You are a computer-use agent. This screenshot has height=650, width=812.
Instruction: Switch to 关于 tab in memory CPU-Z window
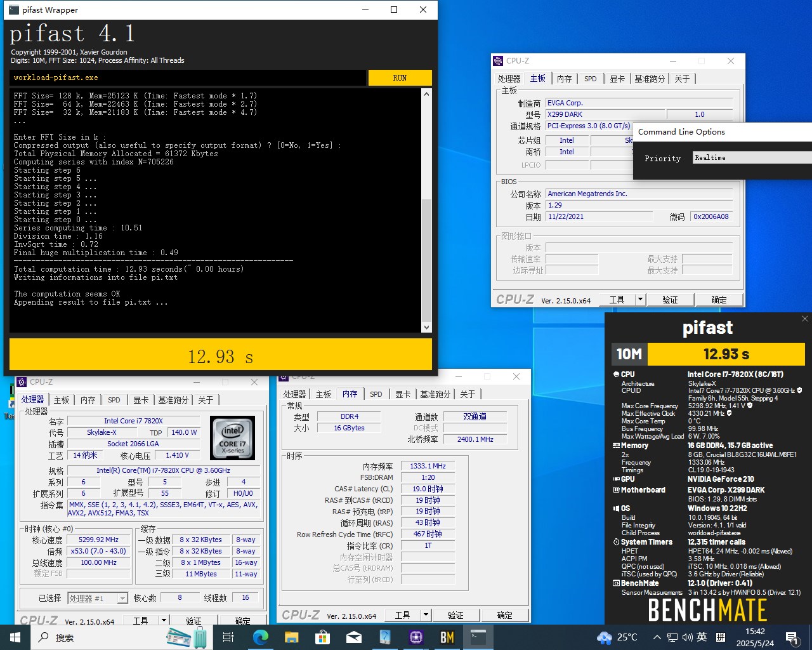tap(468, 394)
